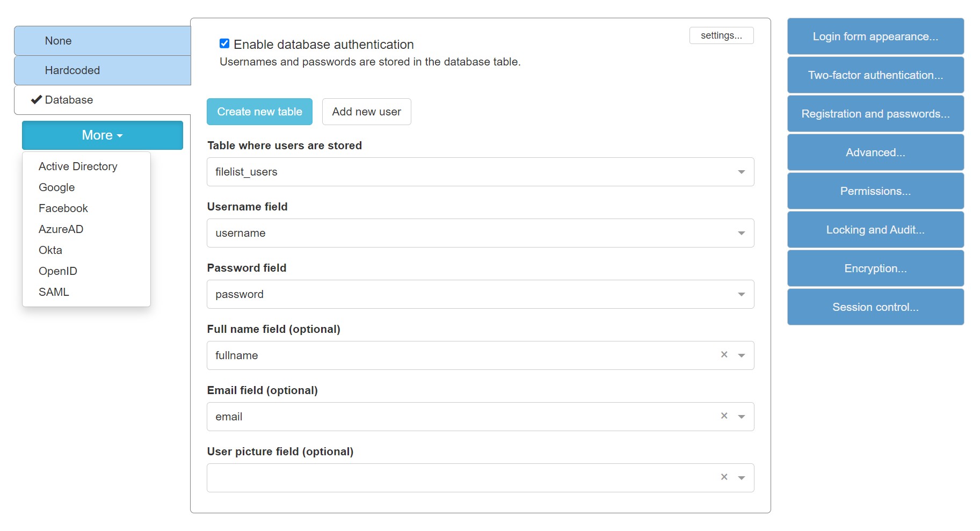
Task: Open Registration and passwords settings
Action: [875, 114]
